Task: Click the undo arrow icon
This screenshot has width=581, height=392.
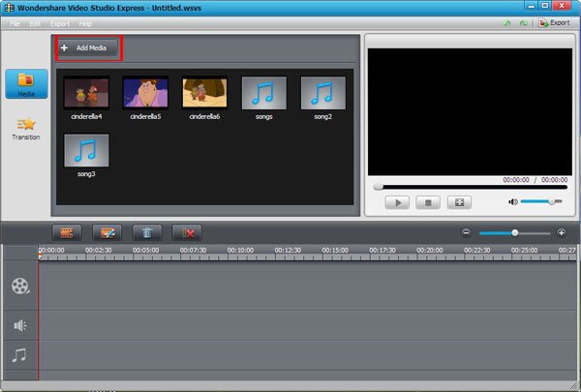Action: click(x=506, y=23)
